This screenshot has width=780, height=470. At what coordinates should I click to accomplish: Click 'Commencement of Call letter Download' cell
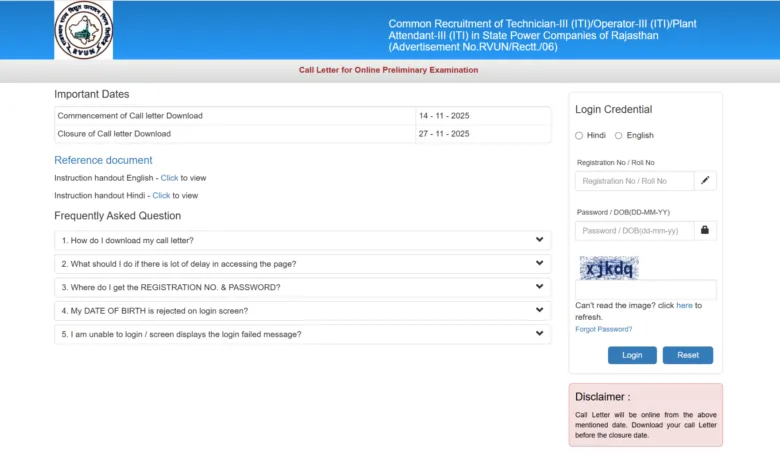click(x=235, y=116)
